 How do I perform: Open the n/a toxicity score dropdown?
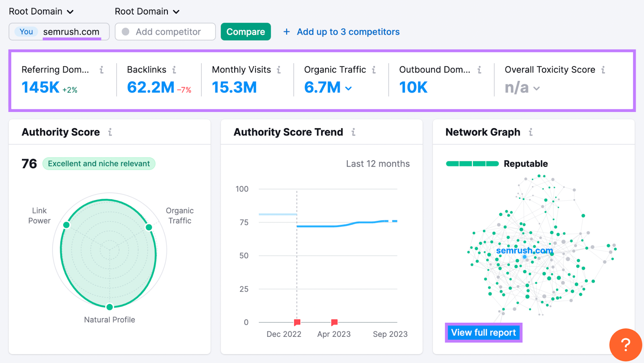pos(537,88)
